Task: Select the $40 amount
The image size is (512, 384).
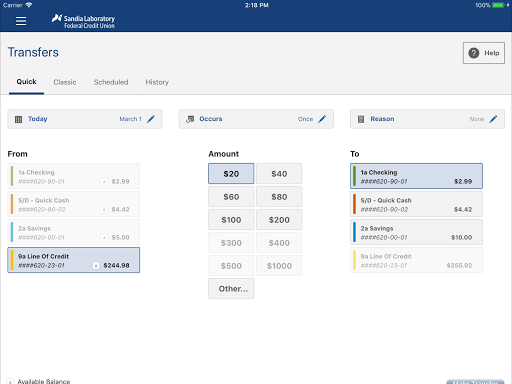Action: [279, 174]
